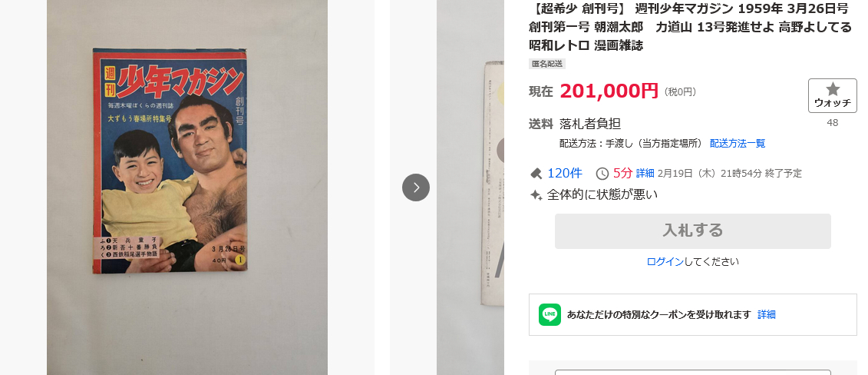Click the auction title starting with 超希少 創刊号
The height and width of the screenshot is (375, 868).
(690, 27)
